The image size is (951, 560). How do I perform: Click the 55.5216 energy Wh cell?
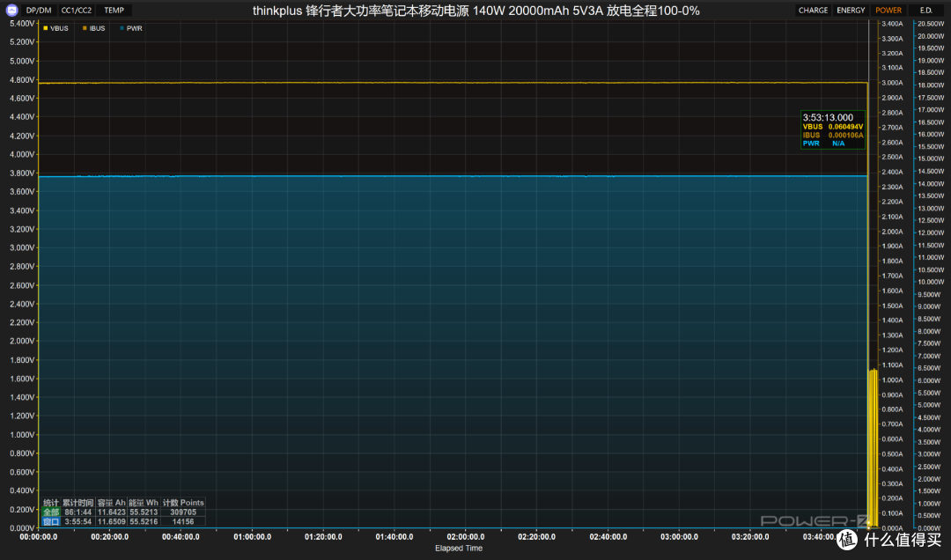[144, 522]
